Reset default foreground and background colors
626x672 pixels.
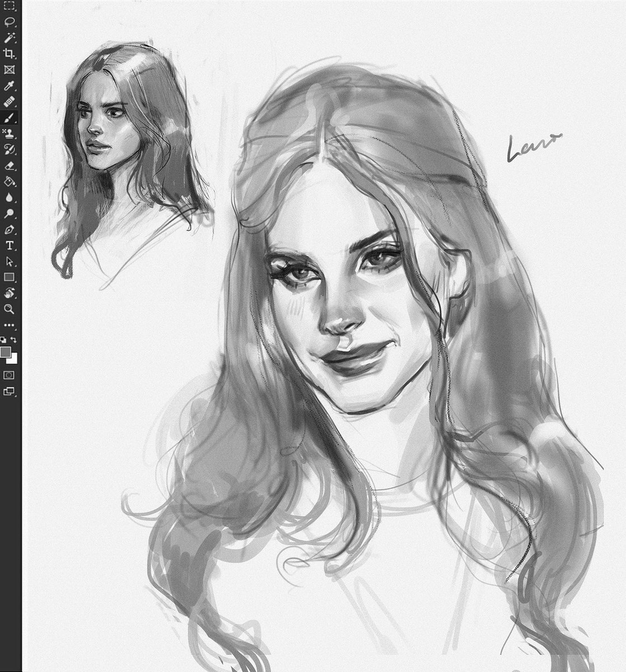click(x=4, y=340)
